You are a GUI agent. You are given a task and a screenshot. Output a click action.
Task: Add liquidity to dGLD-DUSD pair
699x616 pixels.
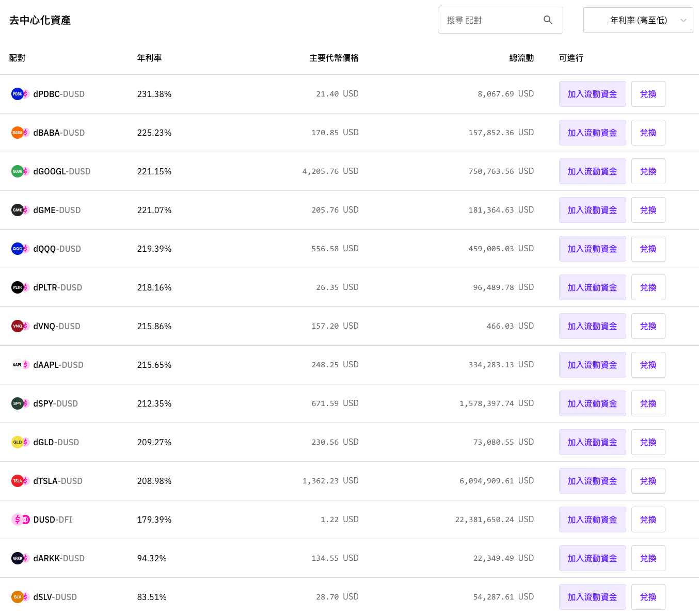pyautogui.click(x=592, y=442)
